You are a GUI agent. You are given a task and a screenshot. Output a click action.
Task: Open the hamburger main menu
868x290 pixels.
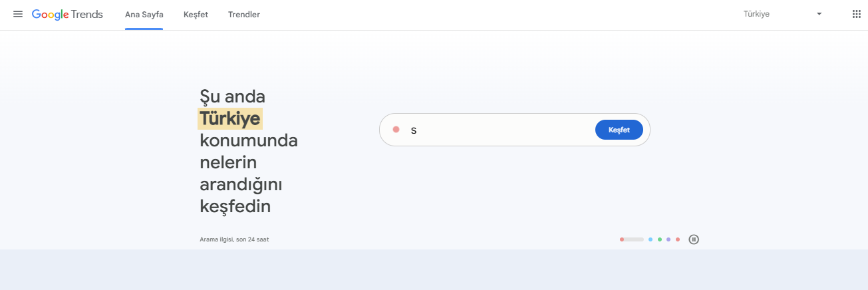pos(18,14)
